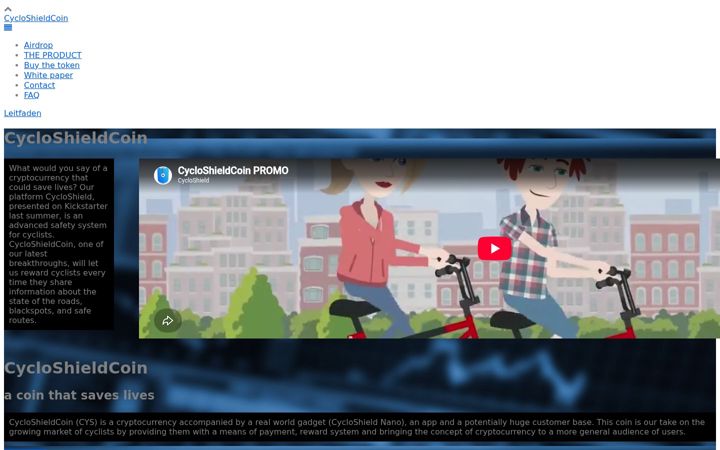Click the CycloShieldCoin heading above the video
The height and width of the screenshot is (450, 720).
pos(76,138)
